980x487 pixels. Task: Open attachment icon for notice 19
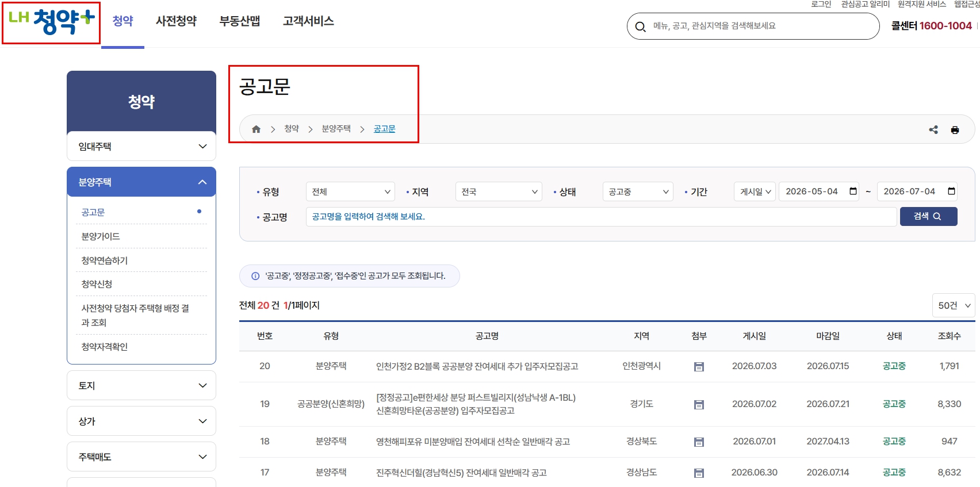[x=699, y=405]
